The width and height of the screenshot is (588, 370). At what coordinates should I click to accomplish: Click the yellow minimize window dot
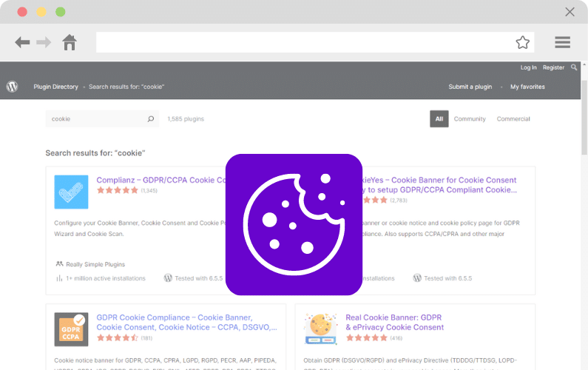41,12
